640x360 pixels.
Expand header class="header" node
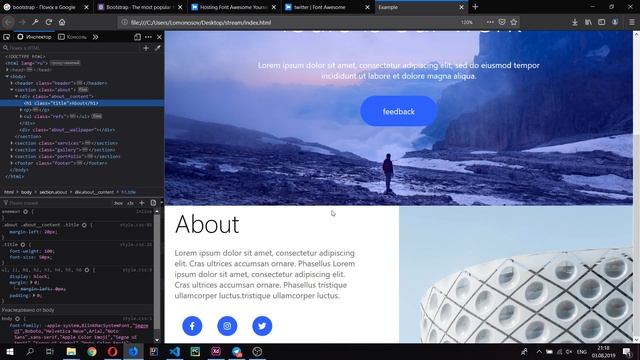(x=12, y=83)
